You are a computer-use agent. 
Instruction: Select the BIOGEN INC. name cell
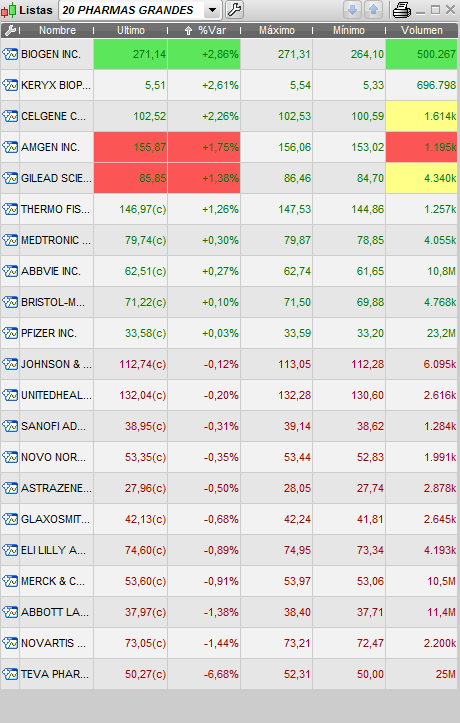click(57, 54)
